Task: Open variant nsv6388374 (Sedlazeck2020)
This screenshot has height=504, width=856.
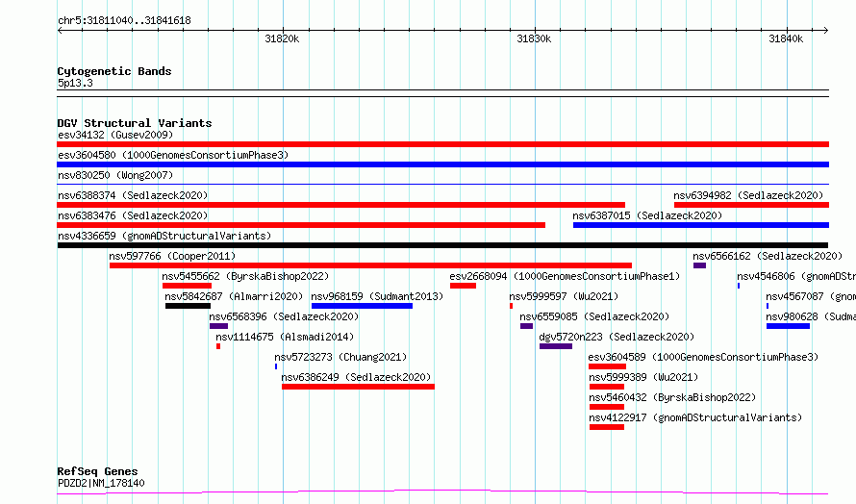Action: point(133,195)
